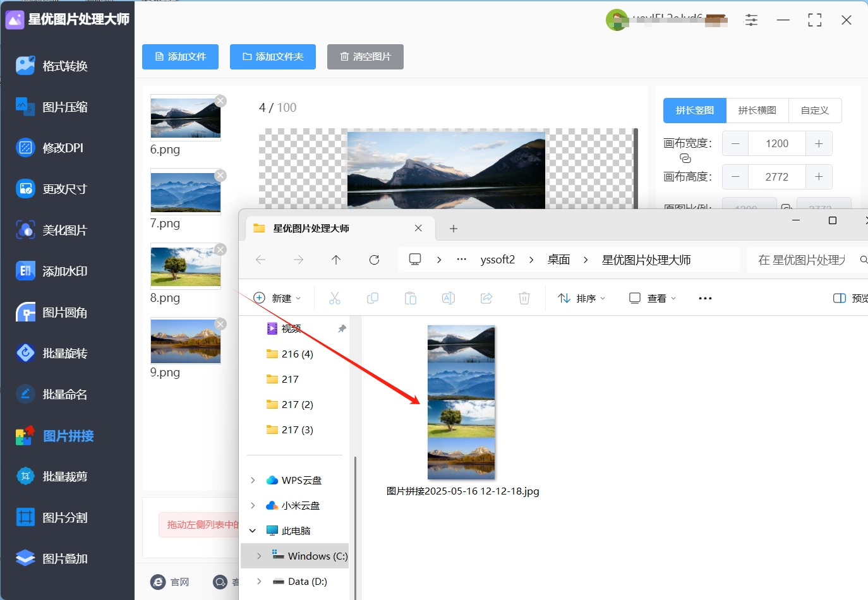The width and height of the screenshot is (868, 600).
Task: Decrease the 画布宽度 value
Action: pos(735,143)
